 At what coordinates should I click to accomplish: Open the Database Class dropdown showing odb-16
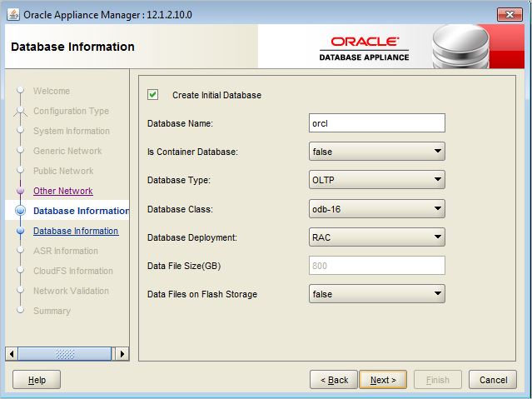coord(377,208)
